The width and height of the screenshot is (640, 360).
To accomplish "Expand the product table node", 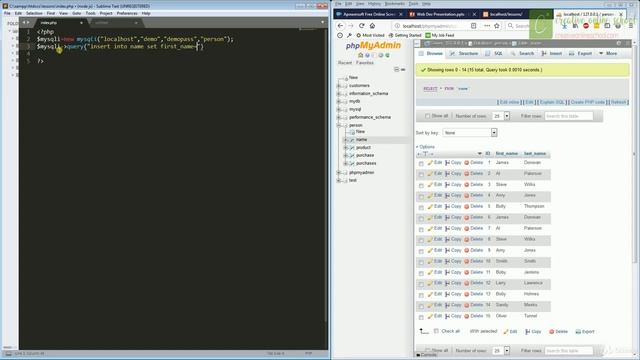I will coord(346,148).
